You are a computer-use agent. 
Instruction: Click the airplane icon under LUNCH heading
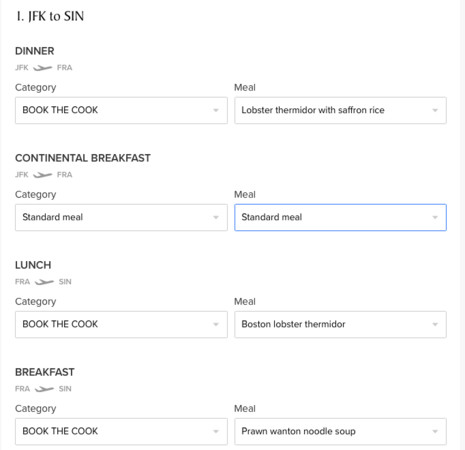[x=44, y=282]
